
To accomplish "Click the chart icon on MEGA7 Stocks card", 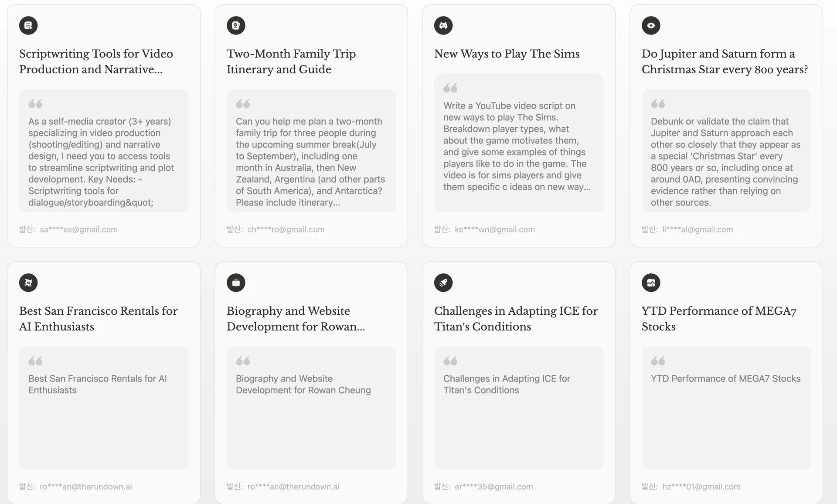I will coord(651,283).
